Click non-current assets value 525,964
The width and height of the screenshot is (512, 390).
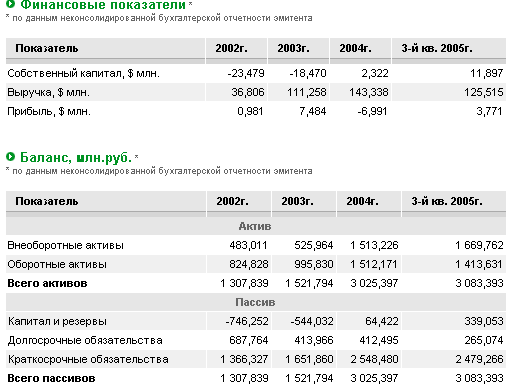[314, 246]
